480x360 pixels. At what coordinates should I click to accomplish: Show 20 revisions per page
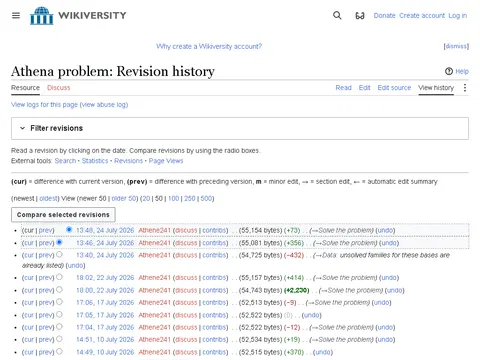tap(146, 198)
